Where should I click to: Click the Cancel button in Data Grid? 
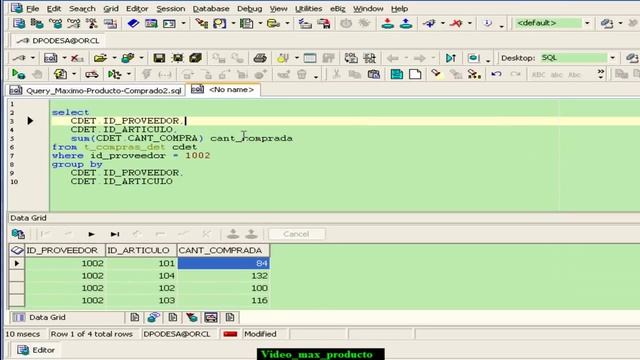click(296, 234)
